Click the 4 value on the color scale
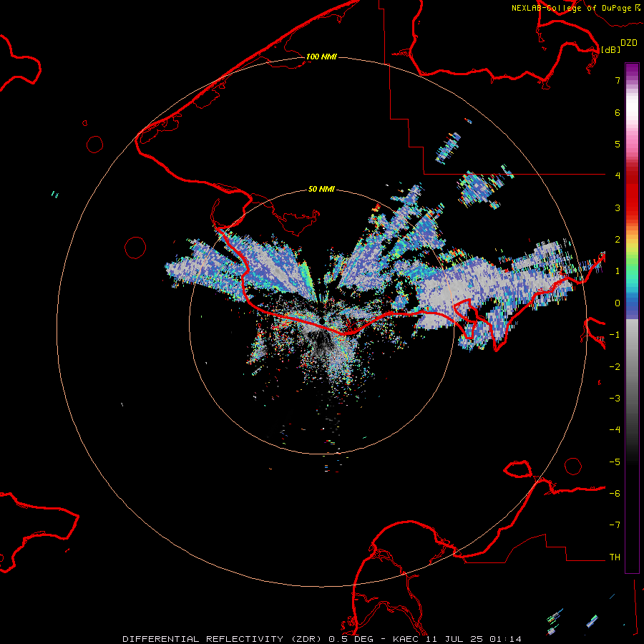644x644 pixels. tap(618, 175)
